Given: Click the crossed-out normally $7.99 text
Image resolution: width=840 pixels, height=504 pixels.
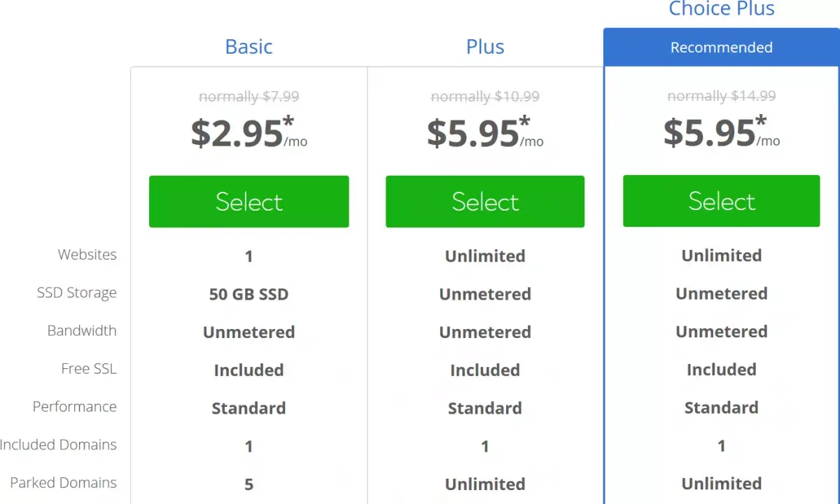Looking at the screenshot, I should (x=248, y=97).
